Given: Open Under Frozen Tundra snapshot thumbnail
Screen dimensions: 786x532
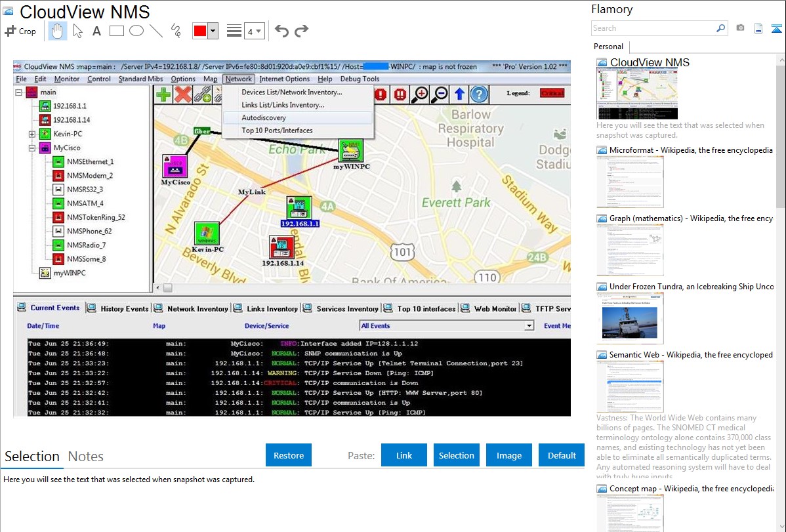Looking at the screenshot, I should tap(630, 318).
